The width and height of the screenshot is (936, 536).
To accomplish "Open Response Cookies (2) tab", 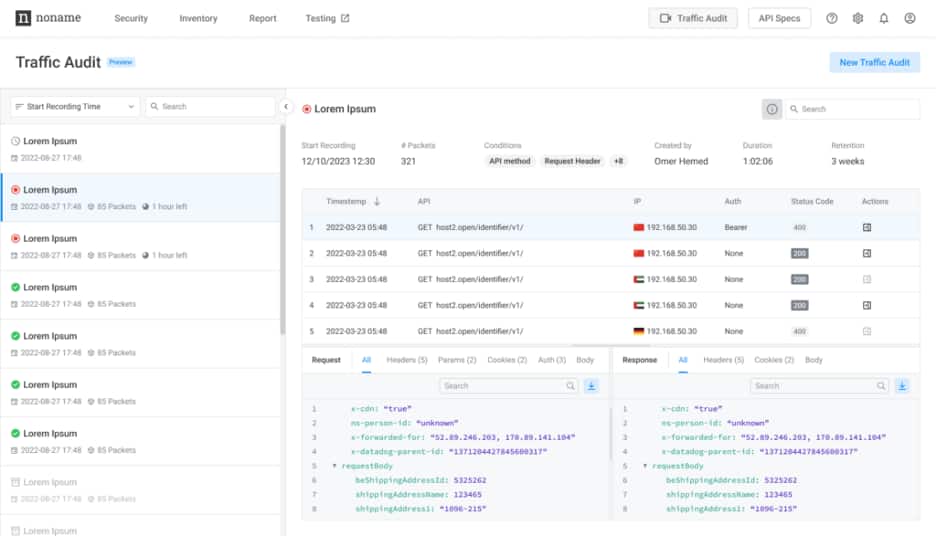I will (x=773, y=360).
